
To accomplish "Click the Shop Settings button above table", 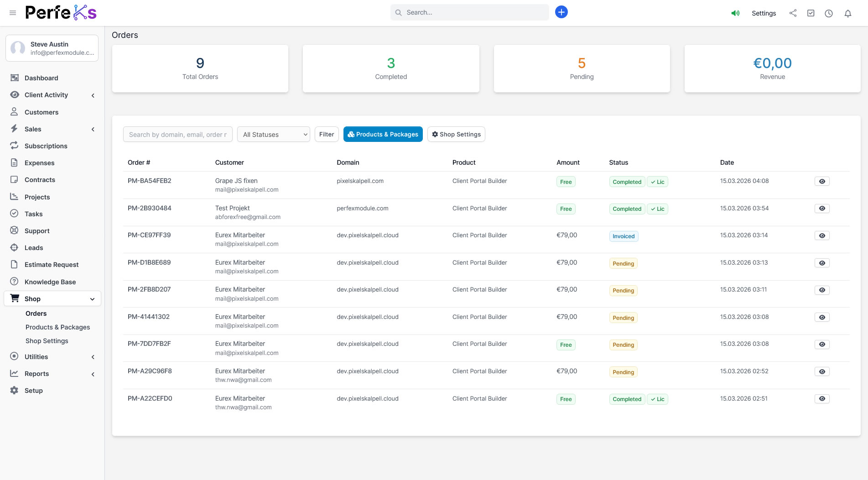I will [x=456, y=134].
